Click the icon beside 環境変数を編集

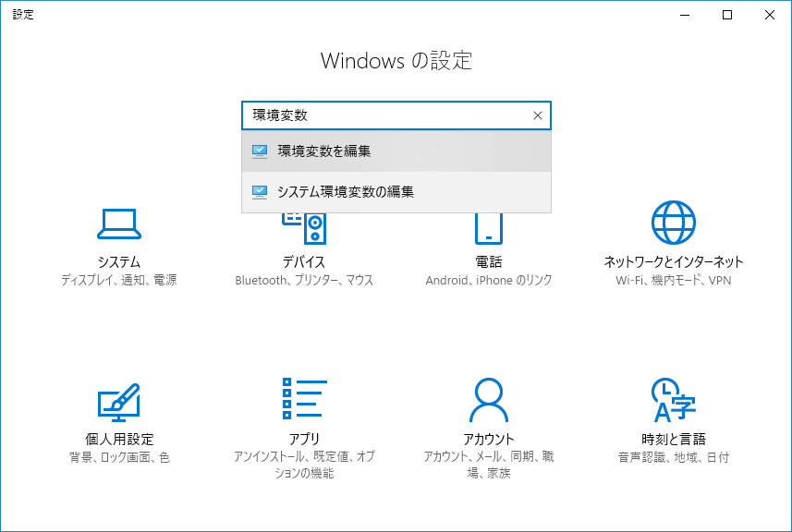click(x=260, y=151)
